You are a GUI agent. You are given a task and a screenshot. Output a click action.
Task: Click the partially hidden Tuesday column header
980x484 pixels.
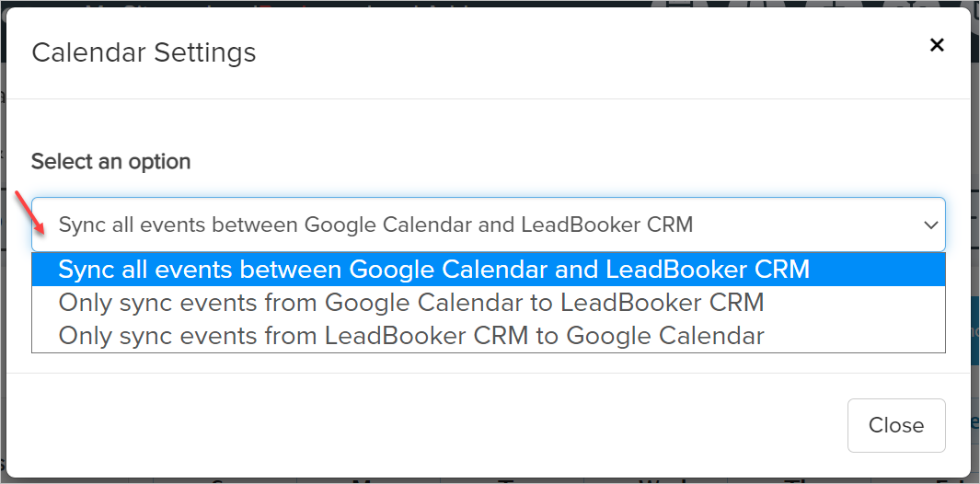(505, 479)
